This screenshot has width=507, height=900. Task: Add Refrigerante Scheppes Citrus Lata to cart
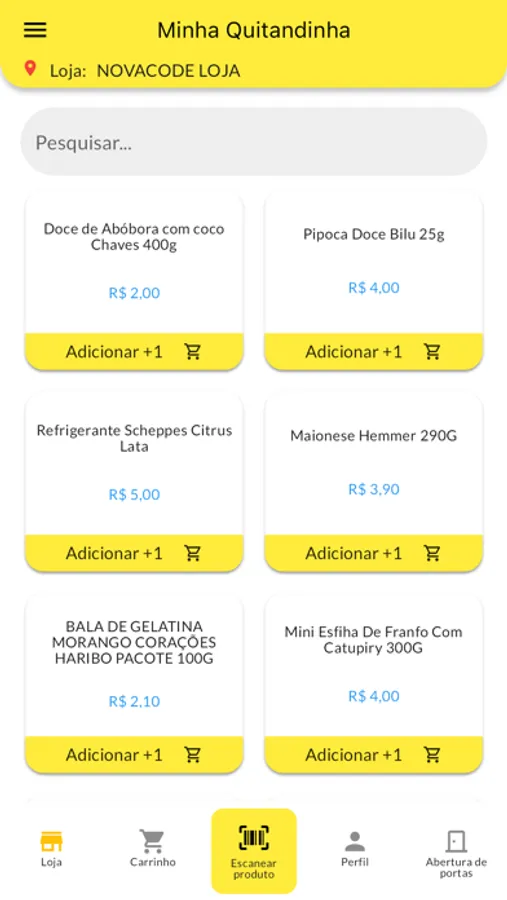134,553
